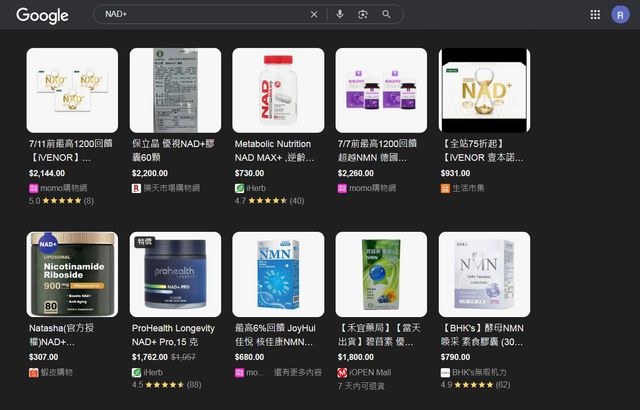The width and height of the screenshot is (640, 410).
Task: Click the 5.0 star rating (8)
Action: [x=61, y=201]
